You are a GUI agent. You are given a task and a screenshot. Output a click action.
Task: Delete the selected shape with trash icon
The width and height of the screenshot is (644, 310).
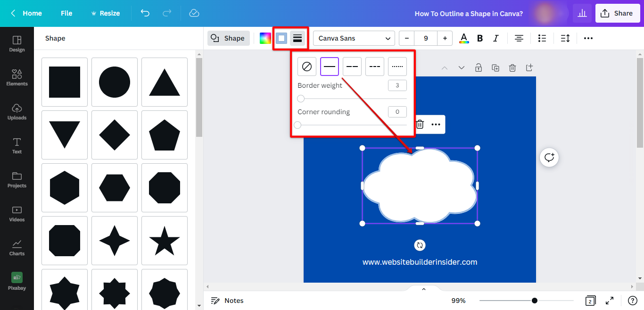point(420,125)
